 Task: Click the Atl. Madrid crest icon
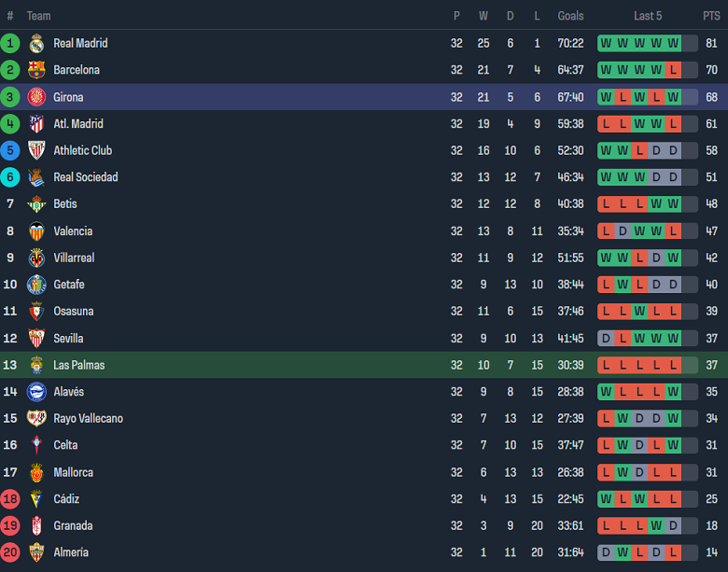[x=36, y=124]
